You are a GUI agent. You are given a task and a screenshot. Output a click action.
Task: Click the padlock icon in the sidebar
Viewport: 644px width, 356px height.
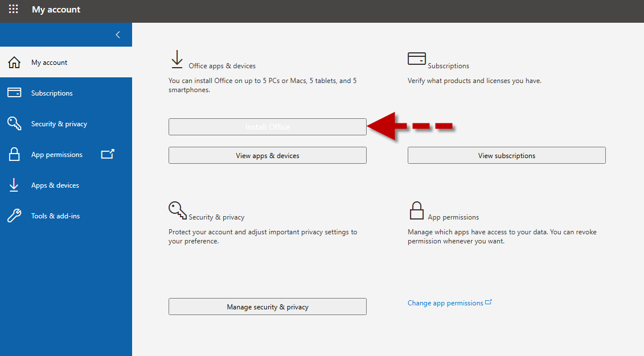click(x=14, y=154)
